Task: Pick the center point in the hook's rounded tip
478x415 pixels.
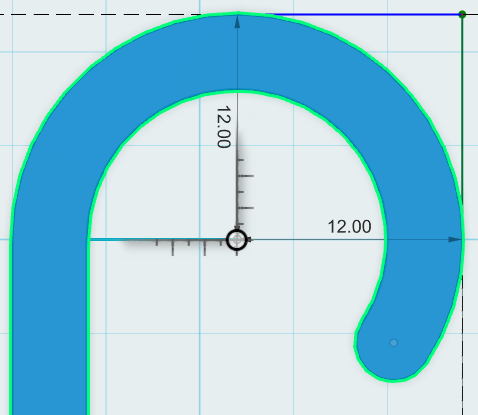Action: [394, 343]
